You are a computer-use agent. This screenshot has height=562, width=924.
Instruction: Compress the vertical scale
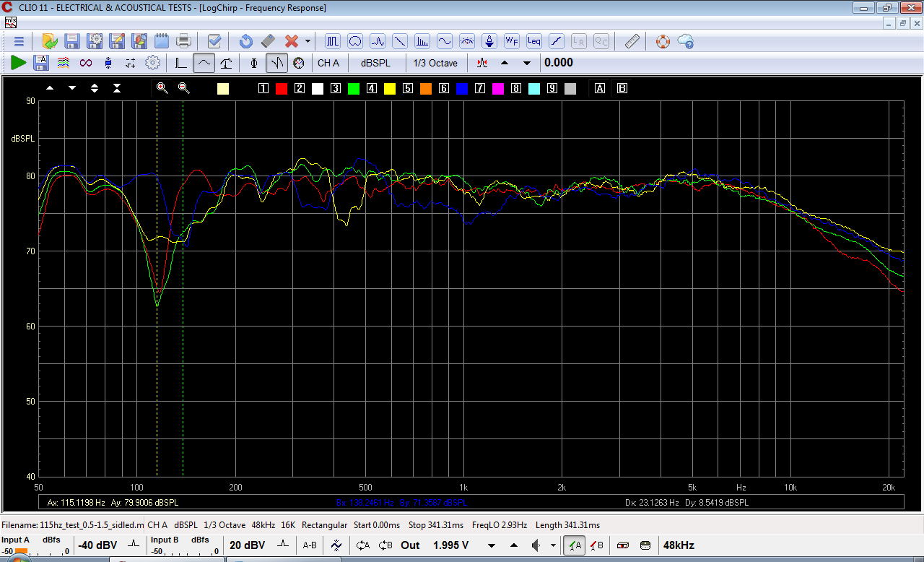tap(117, 88)
